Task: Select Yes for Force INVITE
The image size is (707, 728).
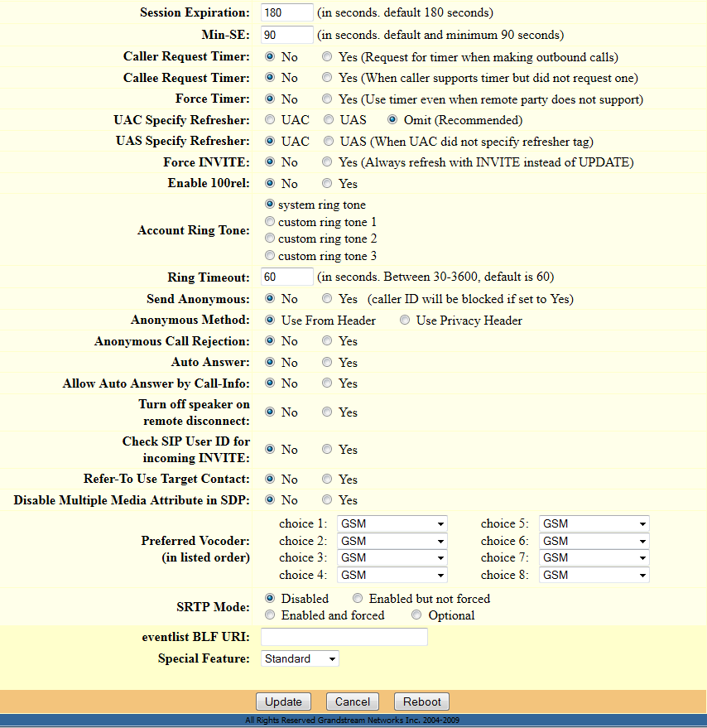Action: point(327,162)
